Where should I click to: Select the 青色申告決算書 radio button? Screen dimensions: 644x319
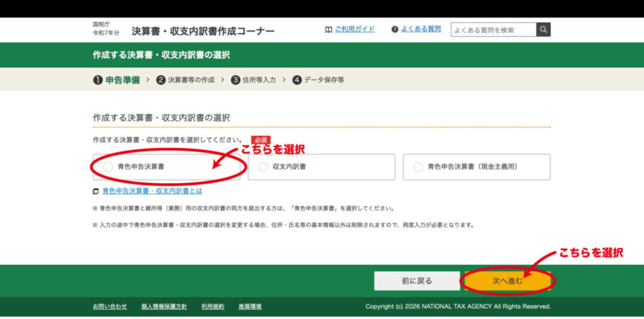tap(108, 167)
